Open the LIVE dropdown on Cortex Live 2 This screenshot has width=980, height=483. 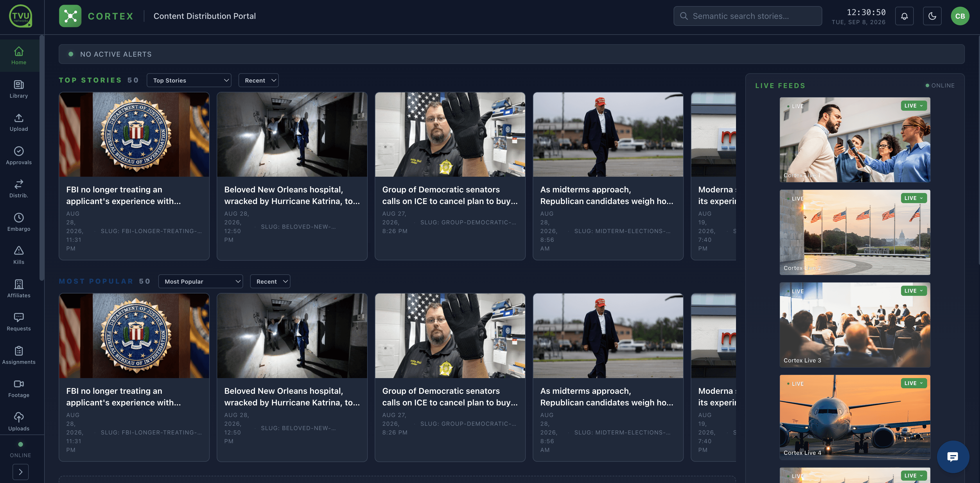tap(914, 198)
